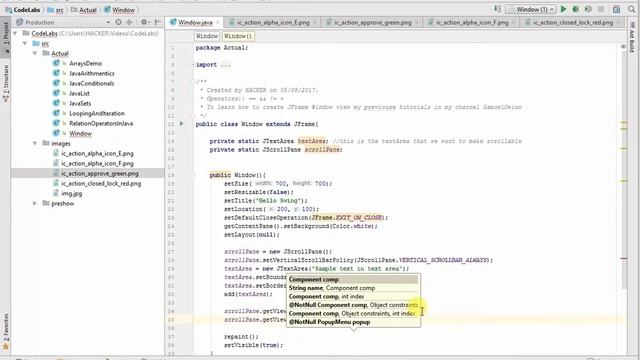This screenshot has width=640, height=360.
Task: Close ic_action_alpha_icon_E.png tab
Action: click(315, 22)
